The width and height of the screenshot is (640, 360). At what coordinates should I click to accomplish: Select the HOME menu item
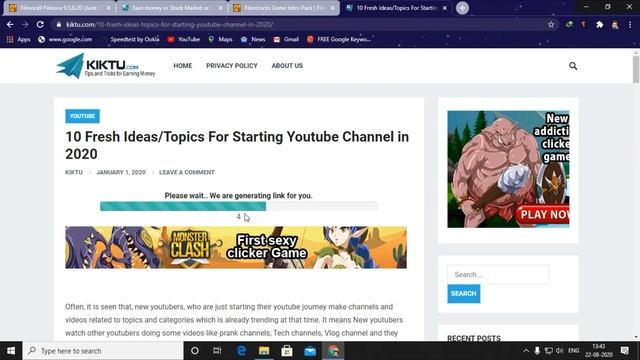click(x=182, y=66)
